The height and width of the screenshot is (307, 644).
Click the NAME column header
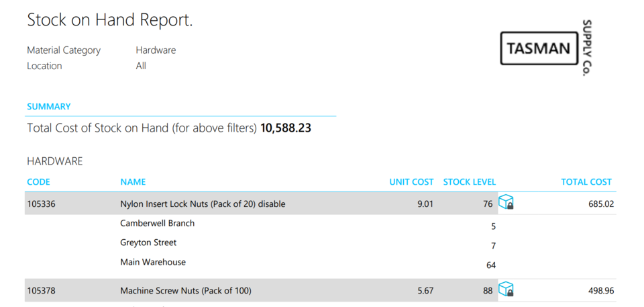(133, 182)
